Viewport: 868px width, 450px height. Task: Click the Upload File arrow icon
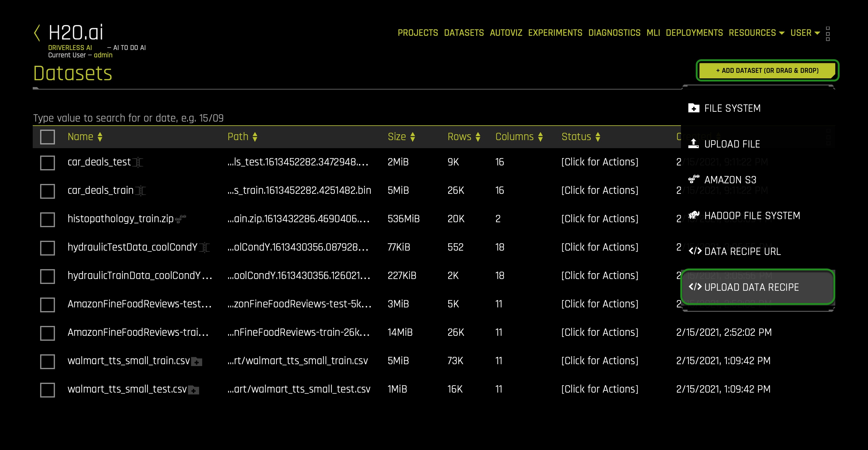pyautogui.click(x=694, y=144)
